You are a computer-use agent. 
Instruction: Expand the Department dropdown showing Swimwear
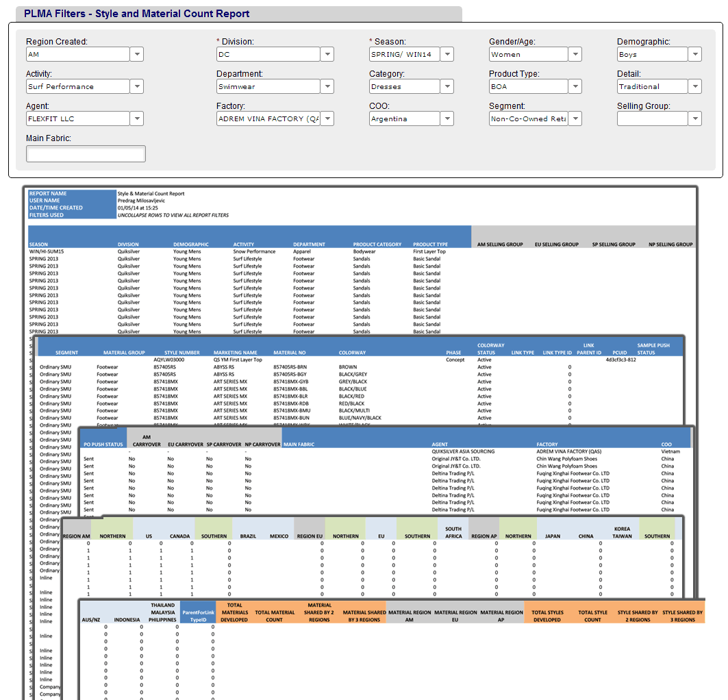click(327, 86)
